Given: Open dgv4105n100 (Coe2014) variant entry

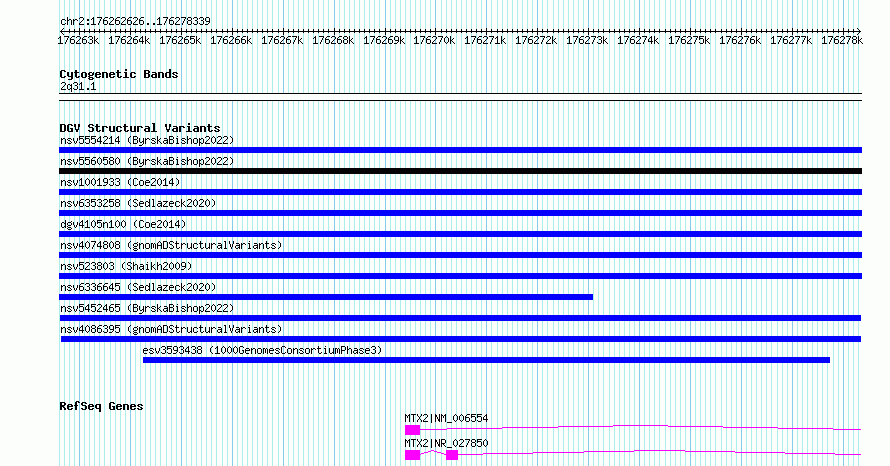Looking at the screenshot, I should click(x=123, y=224).
